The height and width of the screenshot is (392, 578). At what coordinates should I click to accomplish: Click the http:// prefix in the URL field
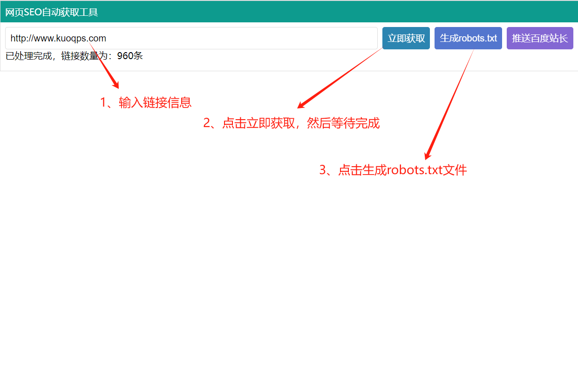pyautogui.click(x=20, y=38)
